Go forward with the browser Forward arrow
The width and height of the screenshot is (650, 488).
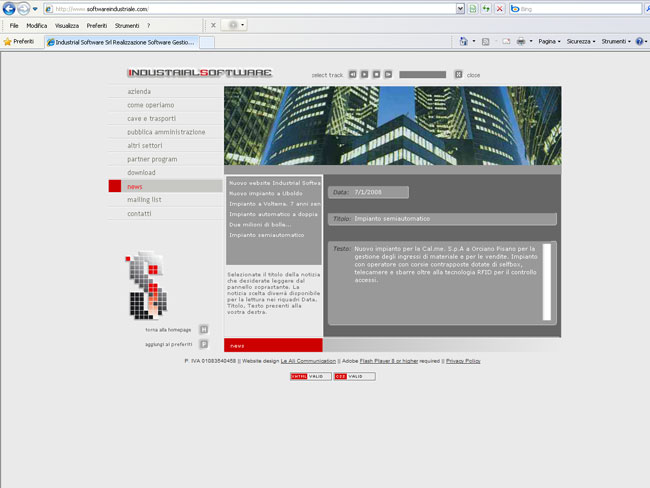coord(23,8)
